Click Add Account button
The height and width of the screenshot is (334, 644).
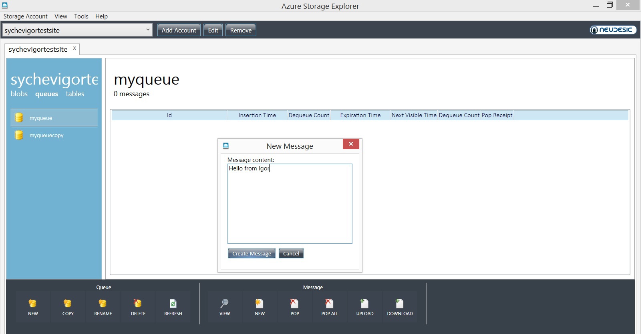pos(179,30)
